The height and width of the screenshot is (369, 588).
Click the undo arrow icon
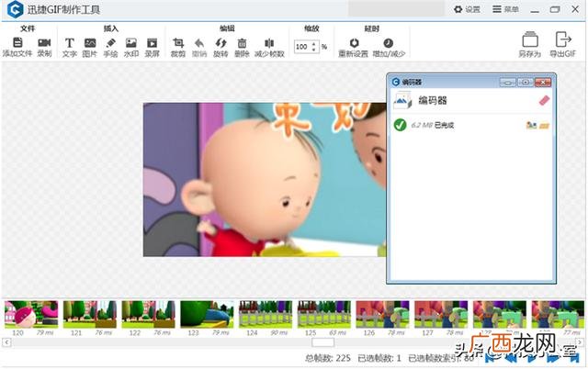coord(199,43)
